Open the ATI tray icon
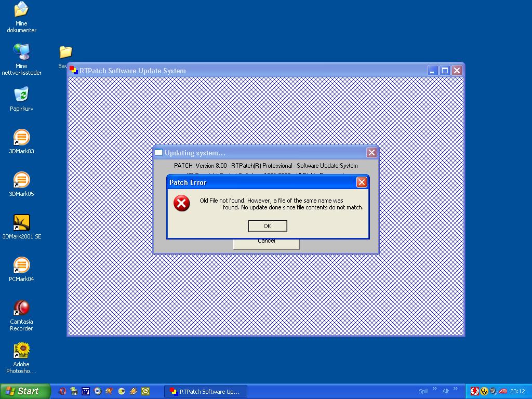Screen dimensions: 532x399 pos(503,391)
